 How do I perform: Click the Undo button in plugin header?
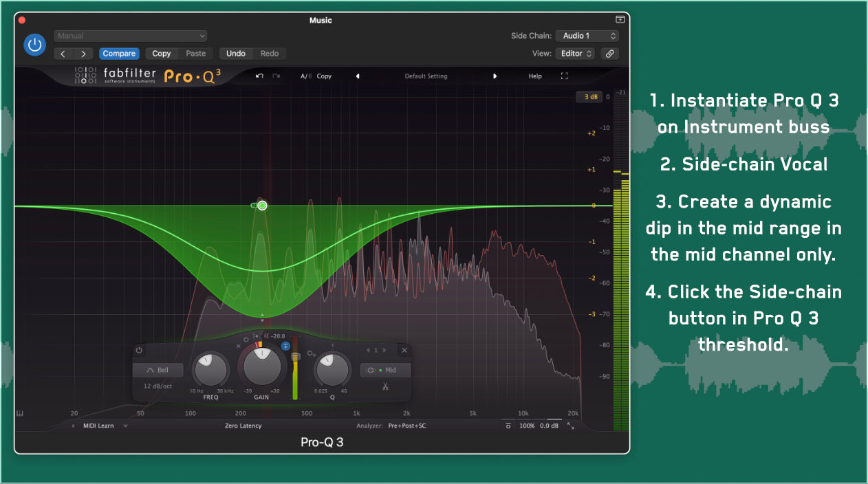(x=236, y=54)
